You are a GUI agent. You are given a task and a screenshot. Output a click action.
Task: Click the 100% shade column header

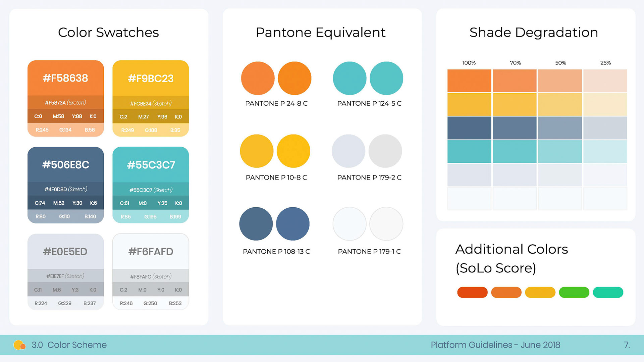click(469, 63)
